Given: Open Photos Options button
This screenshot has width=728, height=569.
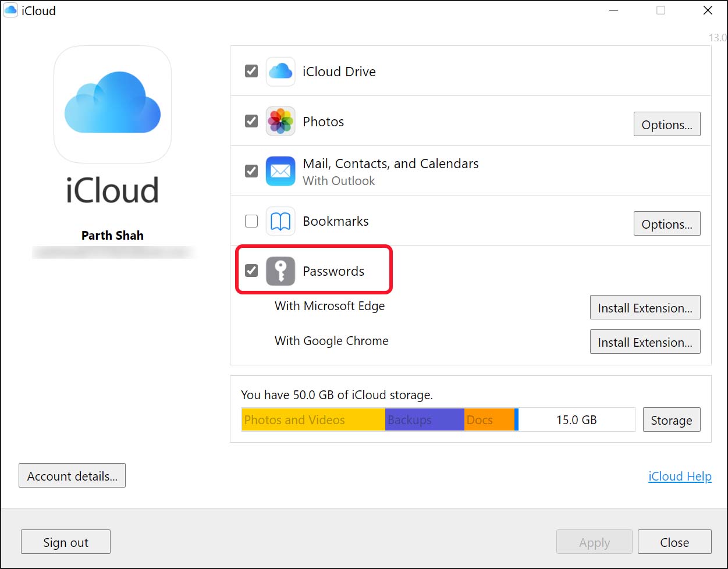Looking at the screenshot, I should click(x=666, y=125).
